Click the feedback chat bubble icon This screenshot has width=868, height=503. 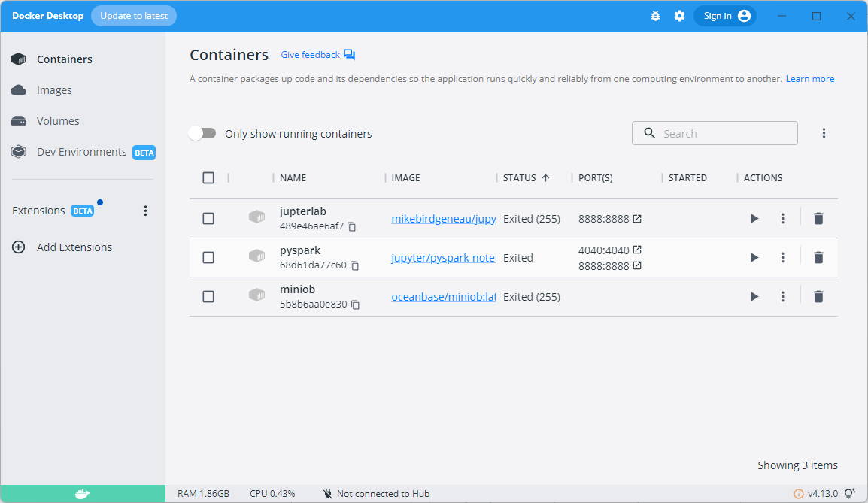tap(349, 55)
